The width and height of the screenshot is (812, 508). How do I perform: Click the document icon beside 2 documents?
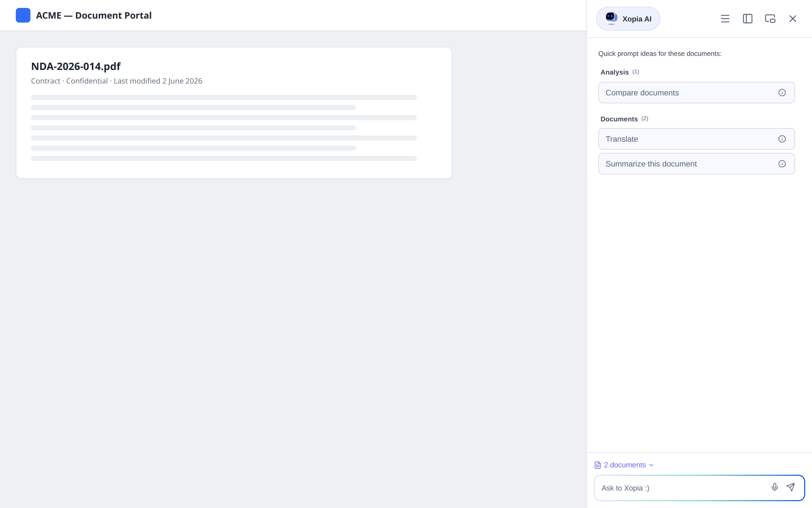(598, 465)
